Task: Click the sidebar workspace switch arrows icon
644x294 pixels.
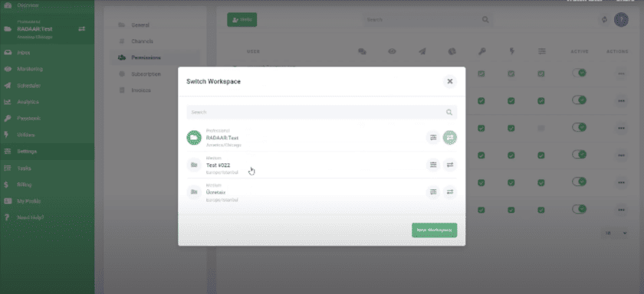Action: coord(82,28)
